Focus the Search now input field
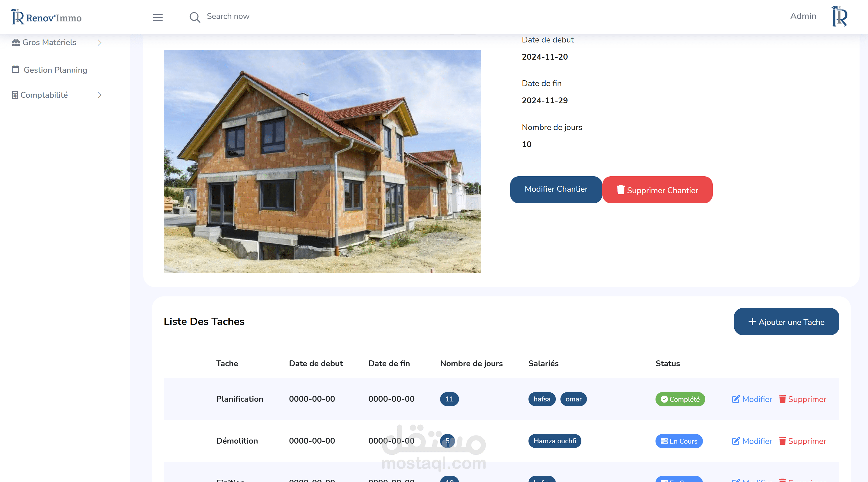Viewport: 868px width, 482px height. [228, 17]
